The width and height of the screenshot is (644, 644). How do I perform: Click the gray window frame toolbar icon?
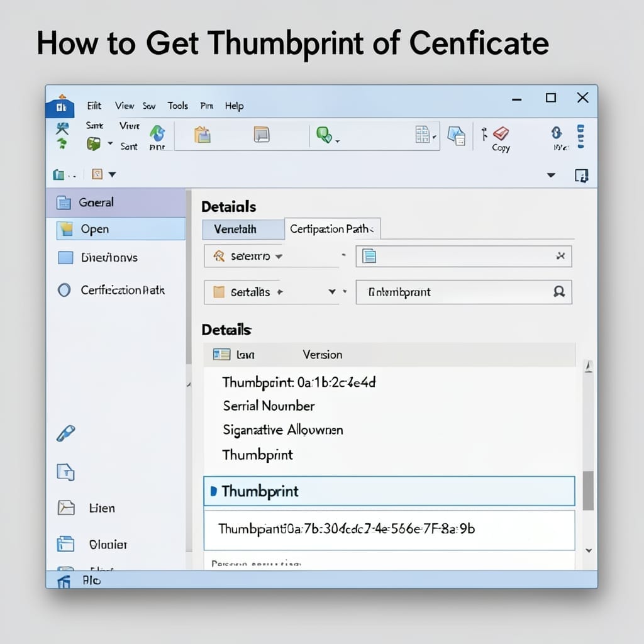point(261,135)
